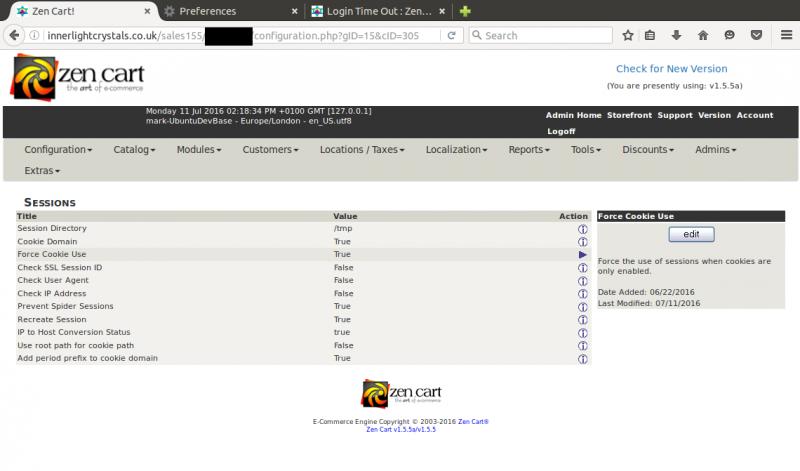Open the Extras dropdown menu

click(42, 170)
